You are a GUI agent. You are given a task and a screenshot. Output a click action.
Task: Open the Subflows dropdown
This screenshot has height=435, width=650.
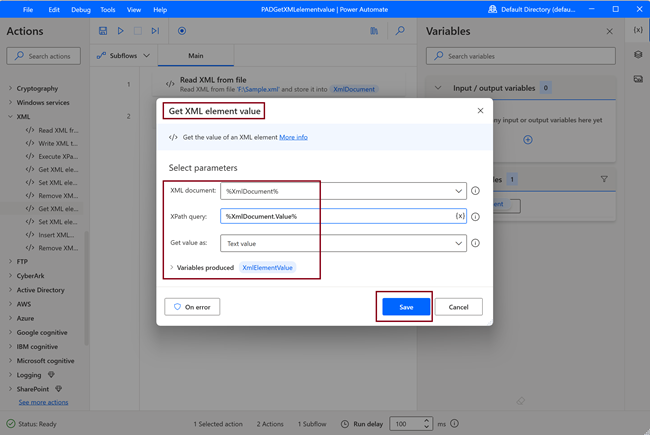[123, 56]
